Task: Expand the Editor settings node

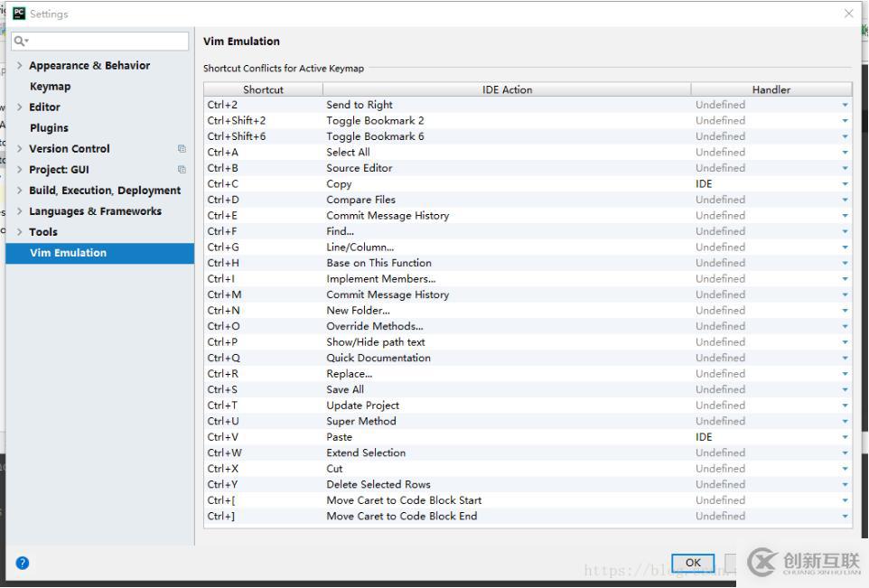Action: (x=20, y=107)
